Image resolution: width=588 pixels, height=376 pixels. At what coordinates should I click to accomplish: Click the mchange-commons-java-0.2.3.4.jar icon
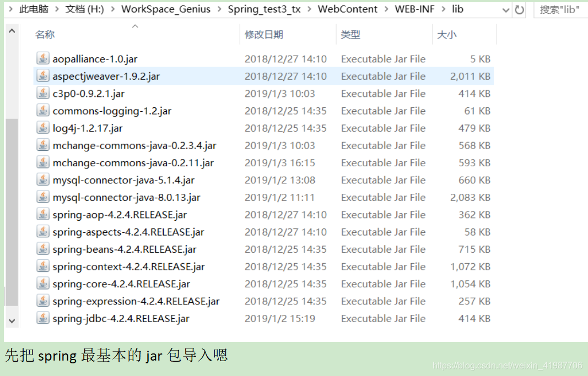click(x=43, y=145)
